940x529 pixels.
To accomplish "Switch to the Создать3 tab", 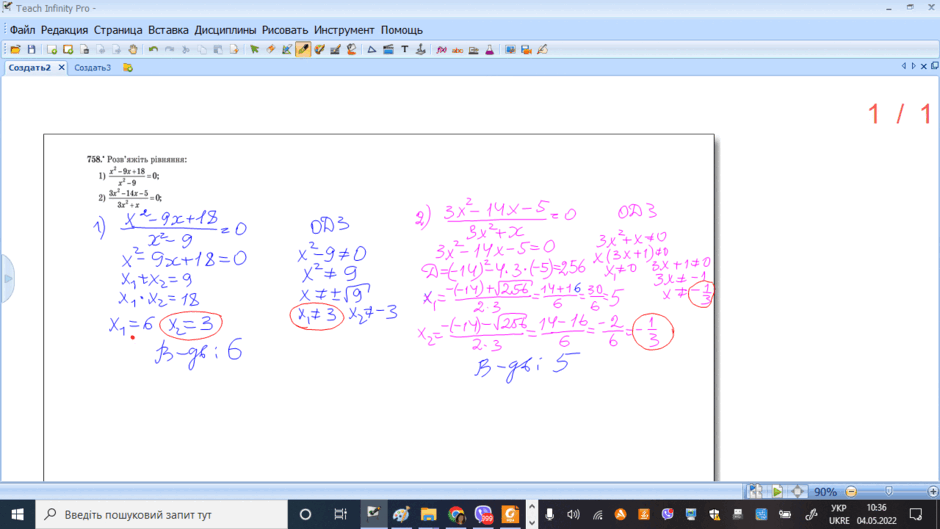I will [x=92, y=68].
